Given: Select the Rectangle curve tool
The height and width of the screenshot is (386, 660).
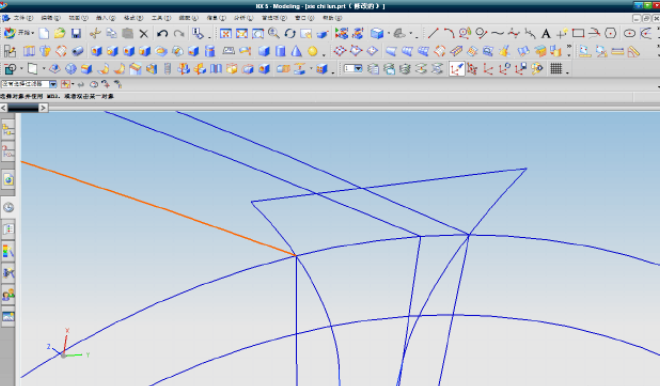Looking at the screenshot, I should pyautogui.click(x=578, y=33).
